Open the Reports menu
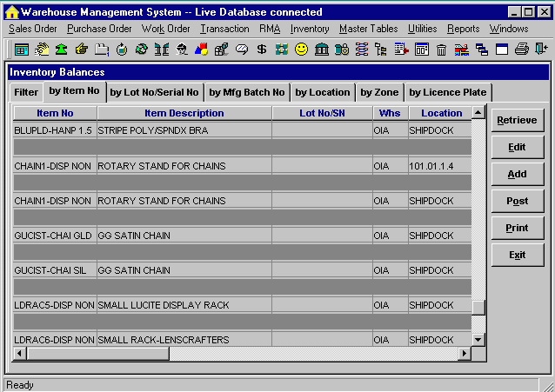Image resolution: width=555 pixels, height=392 pixels. coord(463,29)
